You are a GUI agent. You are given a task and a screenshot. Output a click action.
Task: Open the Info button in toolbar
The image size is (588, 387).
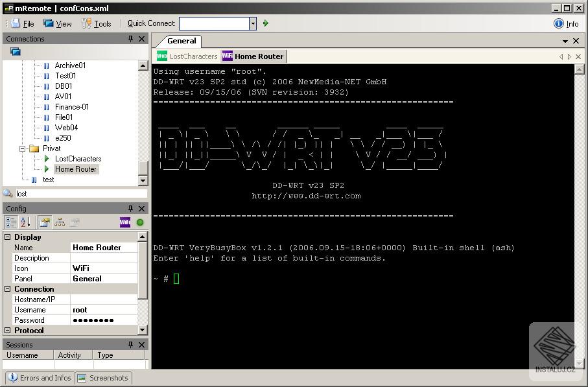[x=566, y=23]
